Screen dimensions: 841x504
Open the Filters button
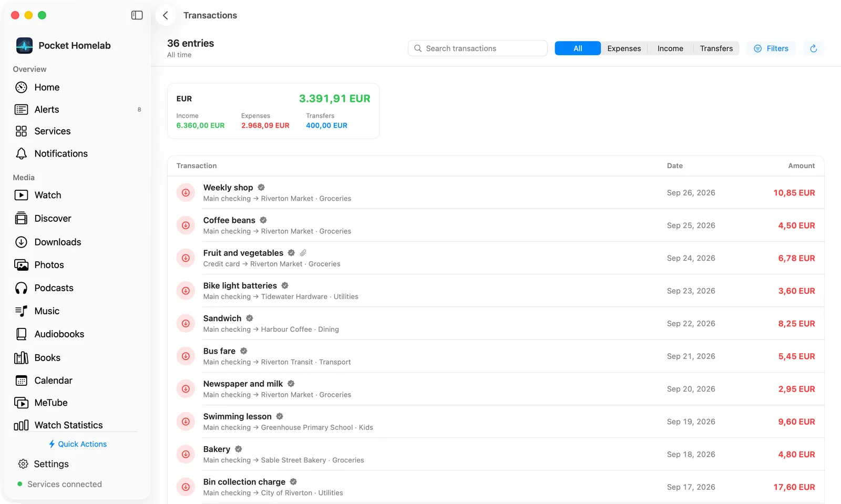(771, 48)
